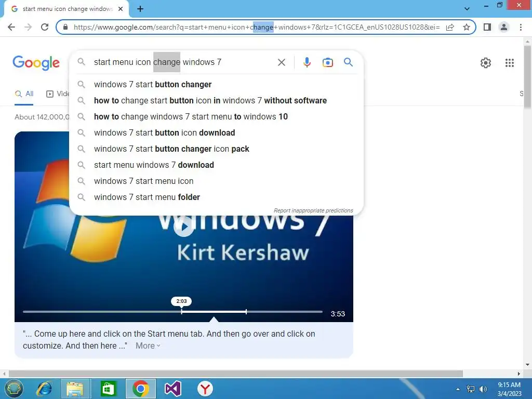Open Visual Studio from the taskbar

(172, 389)
